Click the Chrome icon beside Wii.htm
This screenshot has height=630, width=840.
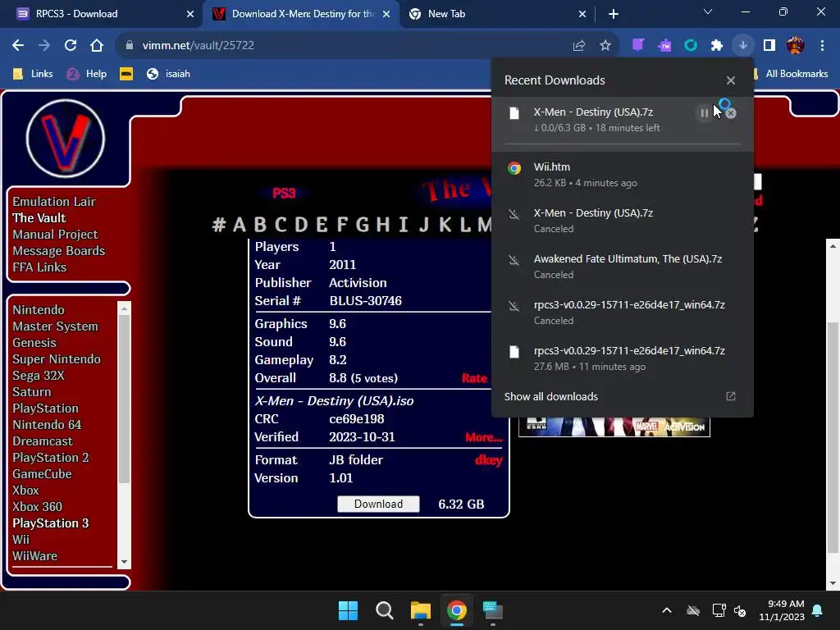click(x=514, y=168)
